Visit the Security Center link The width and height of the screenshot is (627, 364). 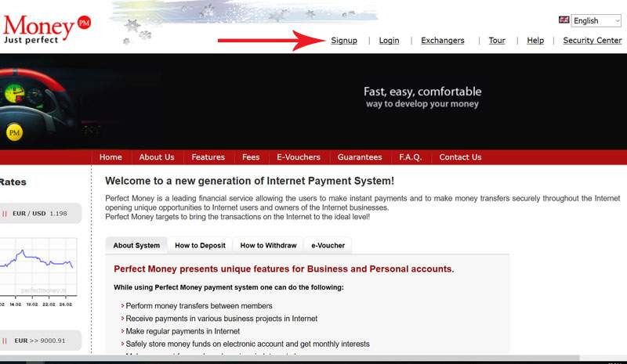point(592,41)
